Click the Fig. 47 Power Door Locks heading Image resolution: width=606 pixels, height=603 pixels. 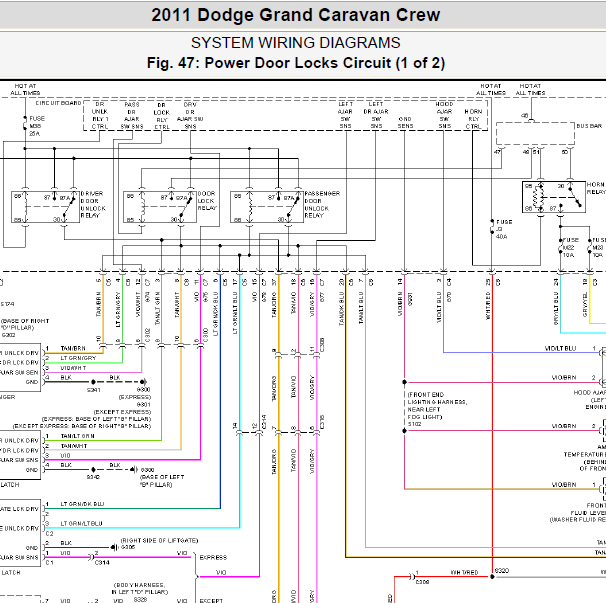point(296,63)
